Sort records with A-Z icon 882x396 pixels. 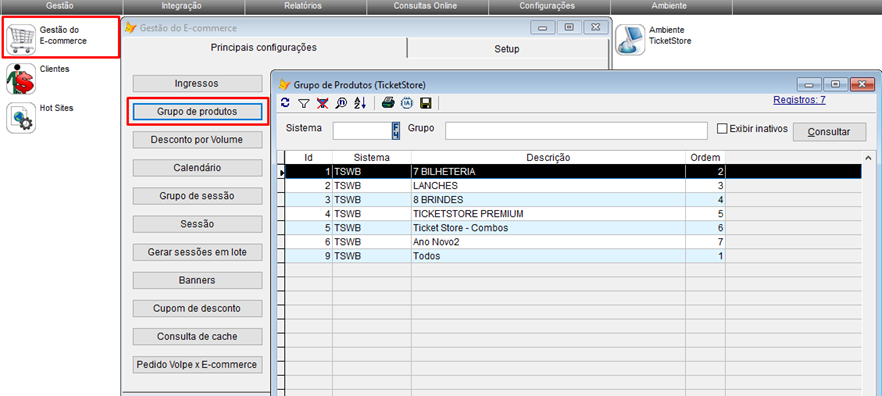pyautogui.click(x=360, y=102)
